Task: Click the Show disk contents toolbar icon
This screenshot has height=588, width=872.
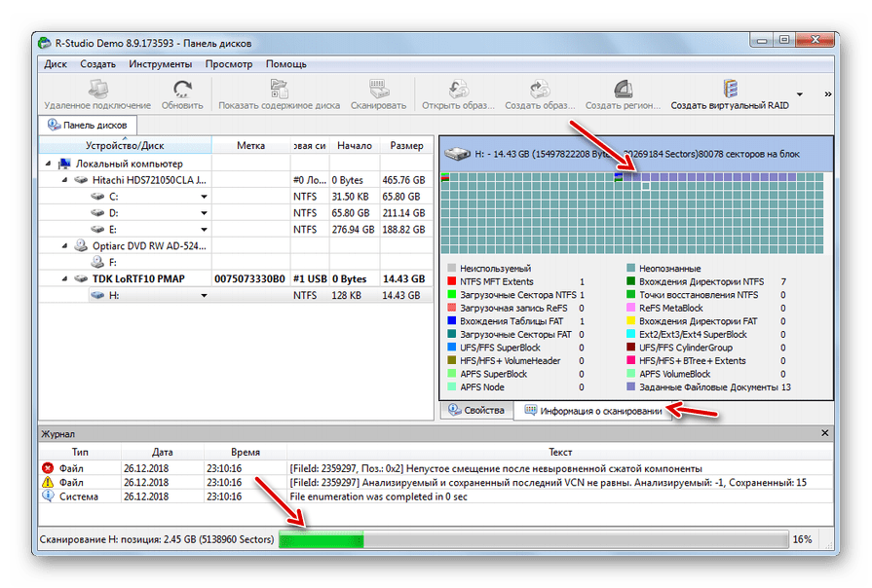Action: pos(279,89)
